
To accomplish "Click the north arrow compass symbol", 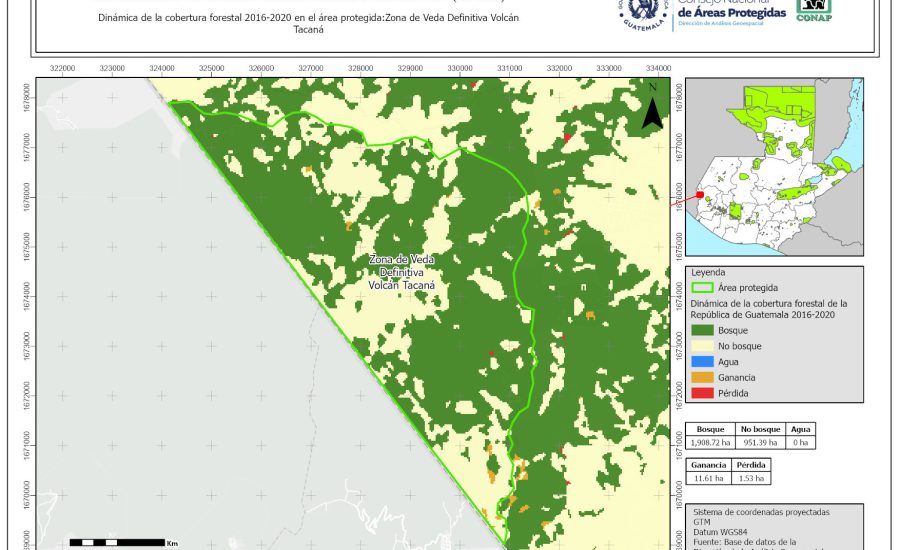I will [x=652, y=106].
